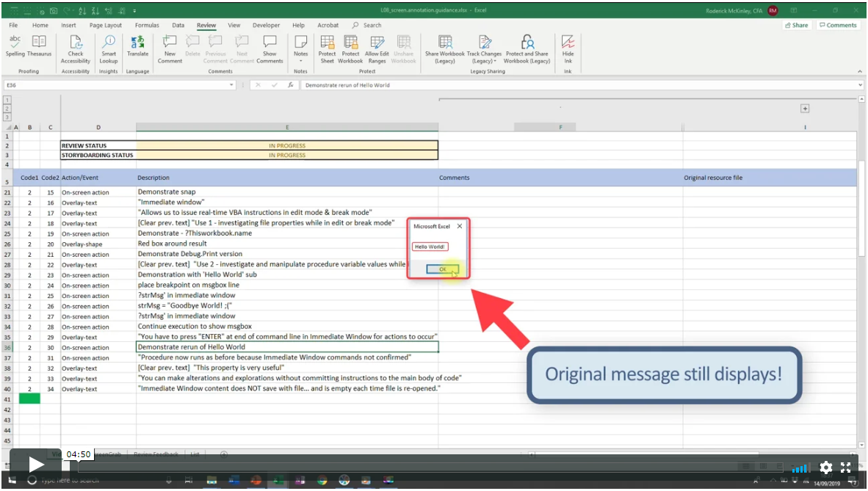The width and height of the screenshot is (868, 491).
Task: Click the video volume bars
Action: (800, 468)
